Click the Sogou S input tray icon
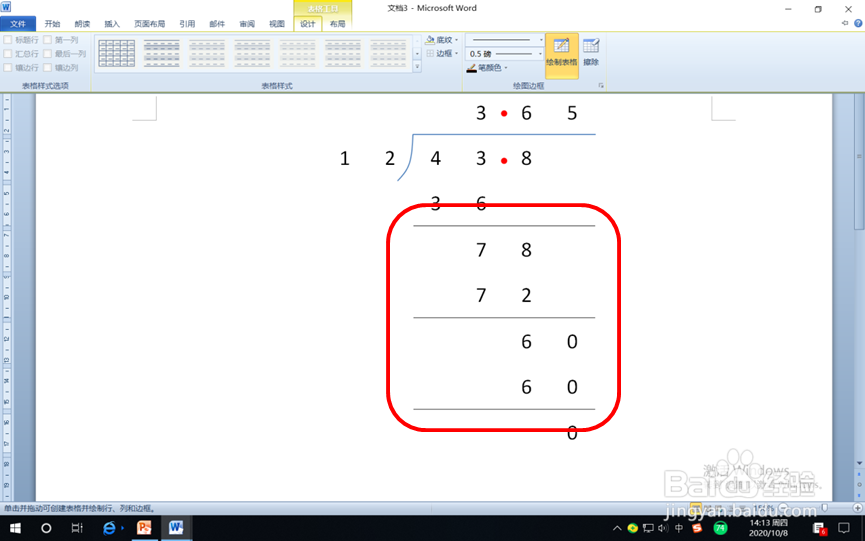Viewport: 865px width, 541px height. click(x=697, y=528)
